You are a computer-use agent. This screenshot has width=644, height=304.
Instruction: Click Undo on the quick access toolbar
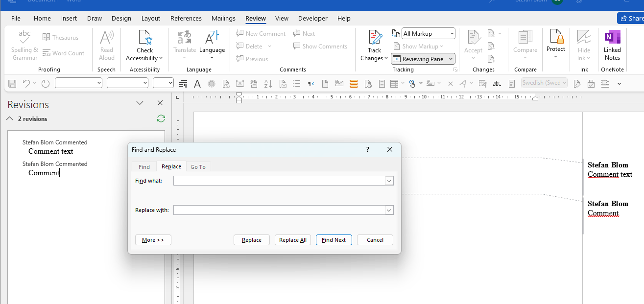coord(26,84)
